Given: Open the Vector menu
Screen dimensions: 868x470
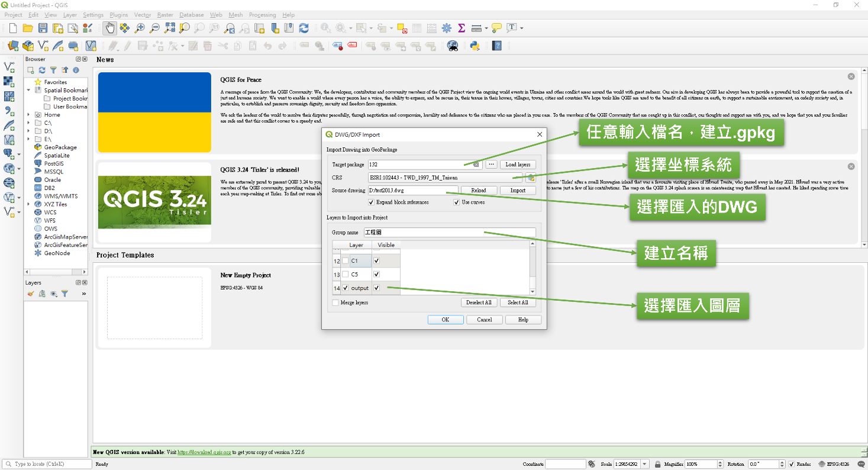Looking at the screenshot, I should [x=143, y=15].
